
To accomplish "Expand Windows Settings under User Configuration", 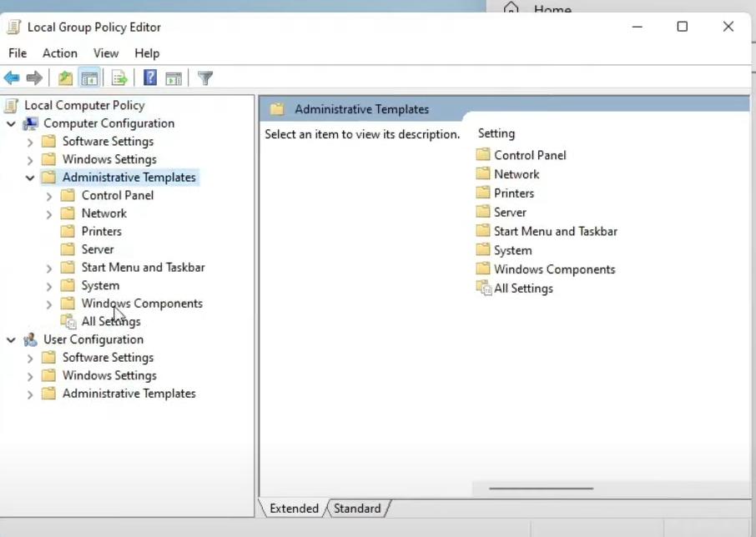I will 30,376.
